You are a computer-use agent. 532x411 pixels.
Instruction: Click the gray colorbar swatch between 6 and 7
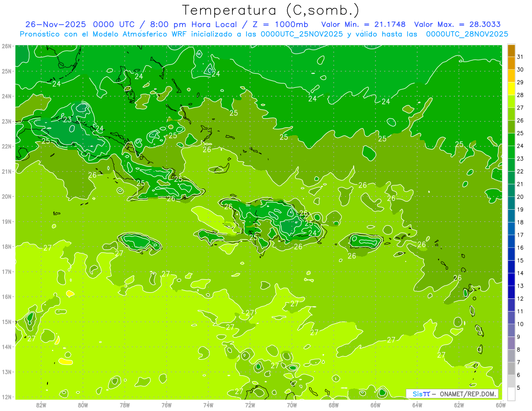click(x=512, y=368)
